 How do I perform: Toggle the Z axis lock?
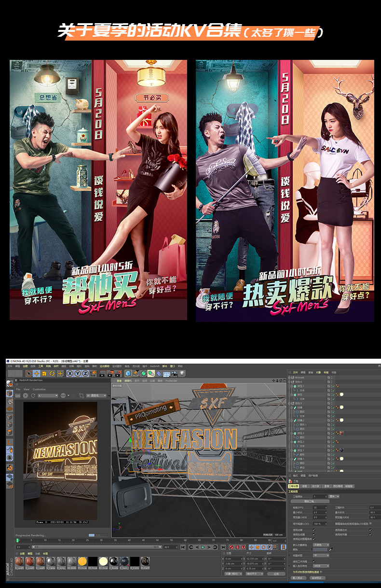click(x=85, y=373)
